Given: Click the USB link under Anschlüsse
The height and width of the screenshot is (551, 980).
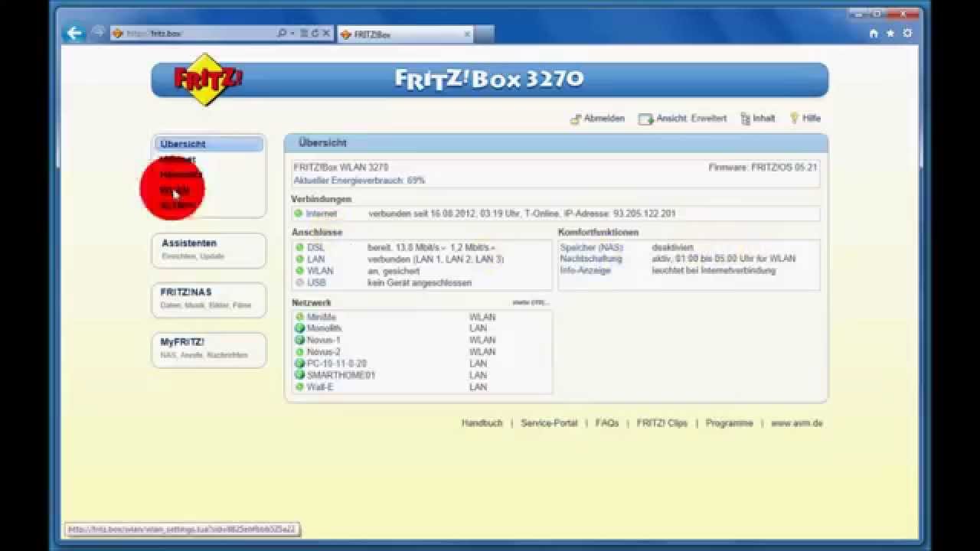Looking at the screenshot, I should (x=316, y=283).
